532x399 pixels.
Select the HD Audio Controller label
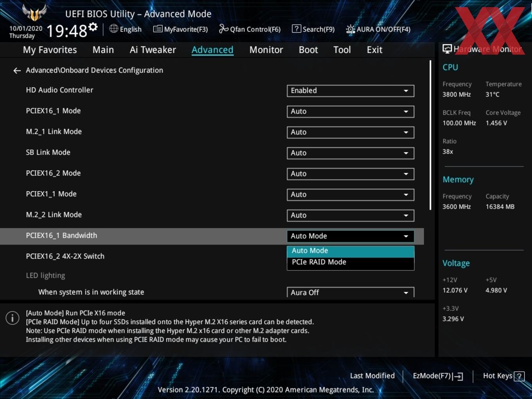tap(59, 90)
